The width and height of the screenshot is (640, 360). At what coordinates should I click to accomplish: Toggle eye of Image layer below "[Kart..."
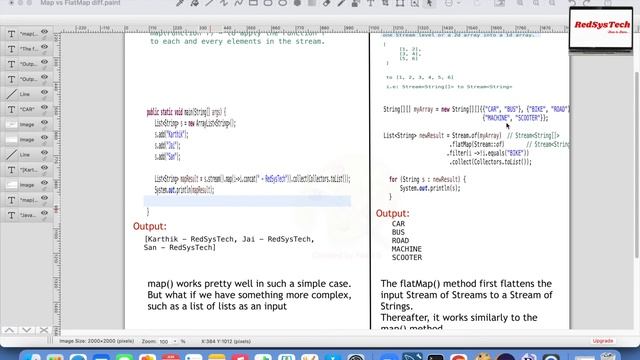point(44,183)
